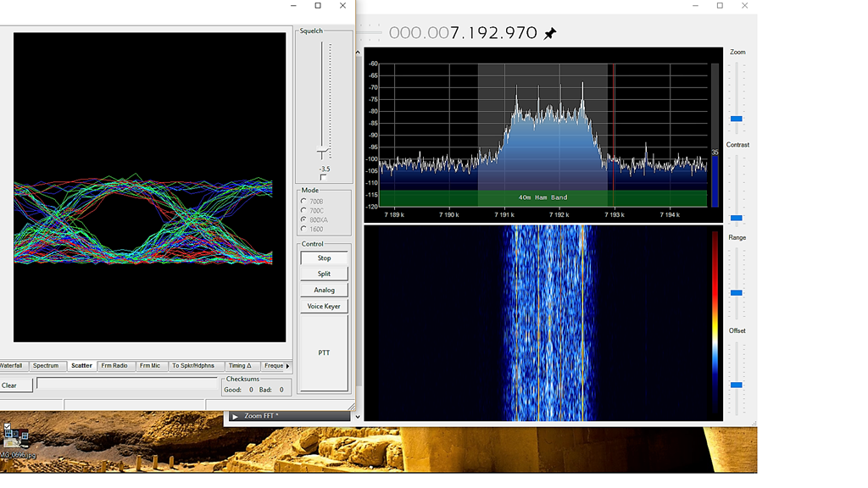Click the Voice Keyer button
The image size is (868, 488).
[324, 307]
